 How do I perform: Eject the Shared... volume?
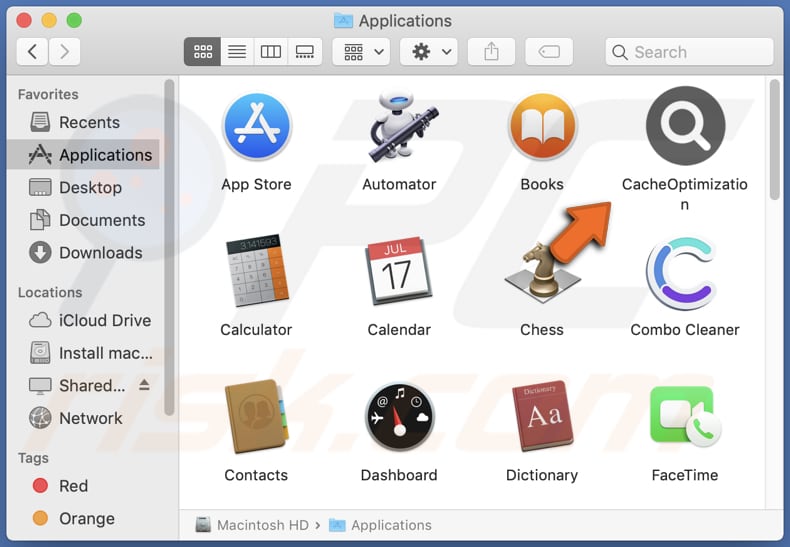(x=144, y=385)
